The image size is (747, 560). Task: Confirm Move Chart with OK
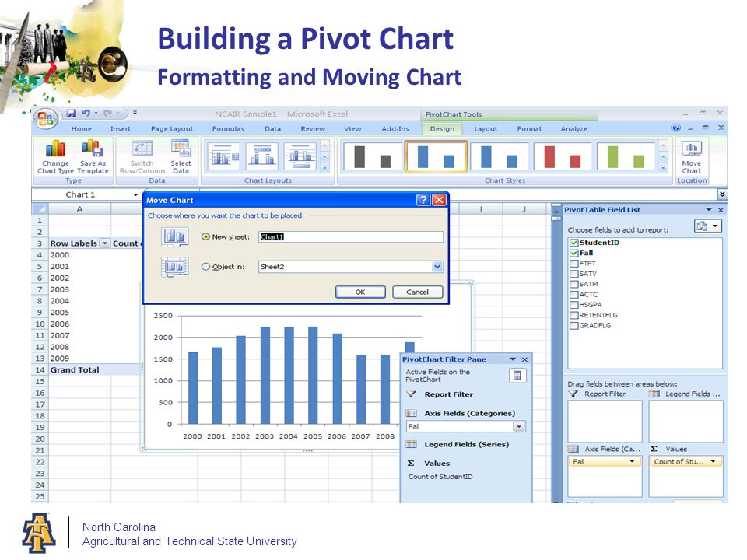coord(360,292)
